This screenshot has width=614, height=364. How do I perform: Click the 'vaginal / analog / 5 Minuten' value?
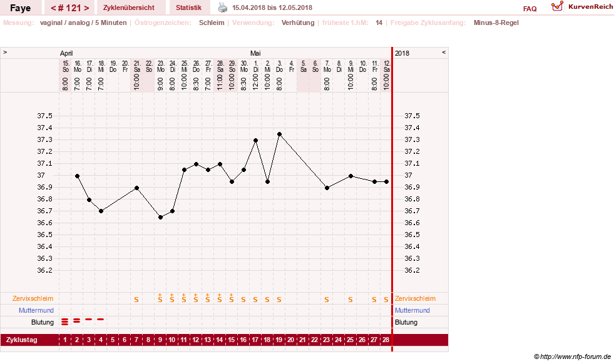click(83, 23)
